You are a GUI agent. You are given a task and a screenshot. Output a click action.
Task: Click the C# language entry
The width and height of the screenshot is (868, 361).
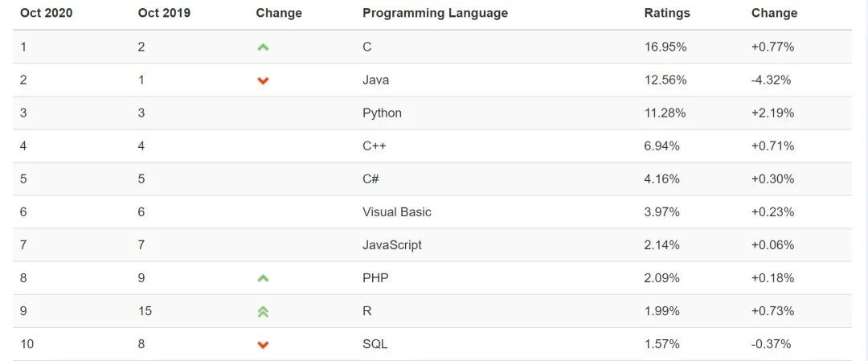pos(371,178)
